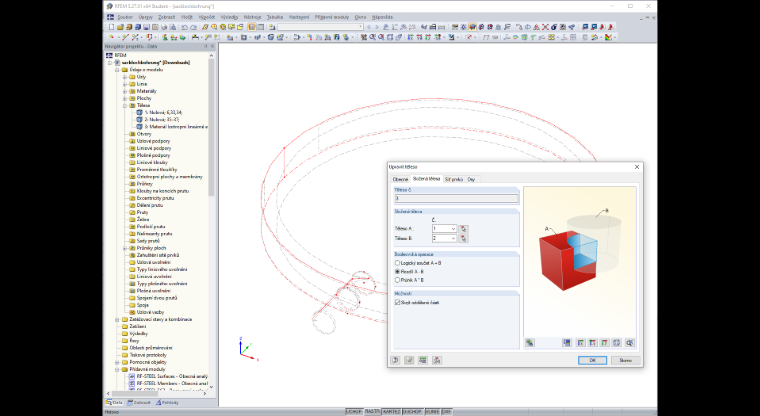760x416 pixels.
Task: Open the last dialog tab after Síť prvků
Action: point(471,179)
